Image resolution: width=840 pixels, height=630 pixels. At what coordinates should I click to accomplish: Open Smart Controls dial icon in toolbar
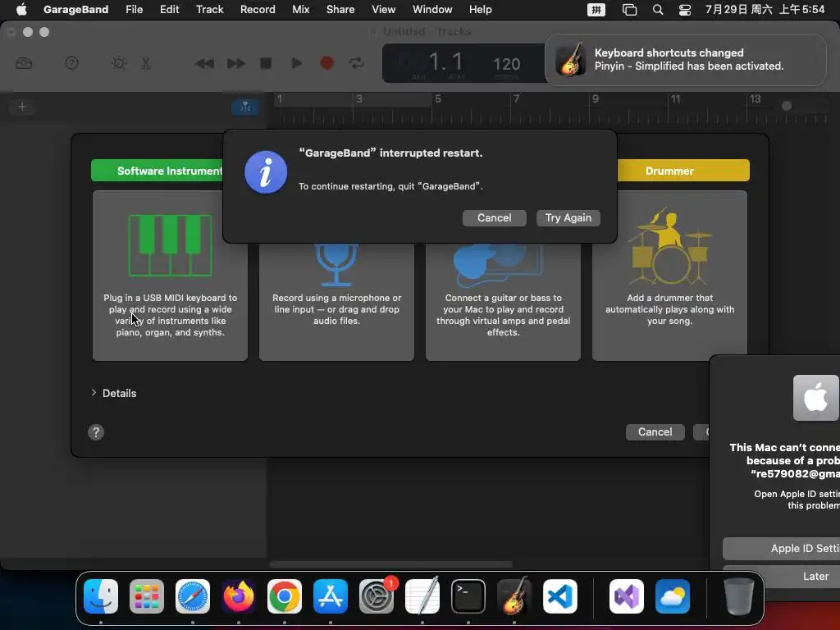[119, 64]
